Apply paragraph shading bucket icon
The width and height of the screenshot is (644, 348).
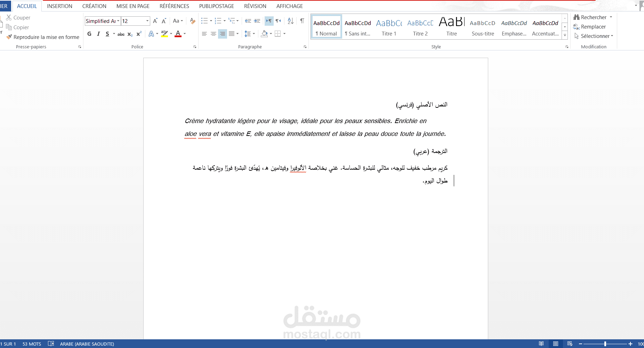264,34
